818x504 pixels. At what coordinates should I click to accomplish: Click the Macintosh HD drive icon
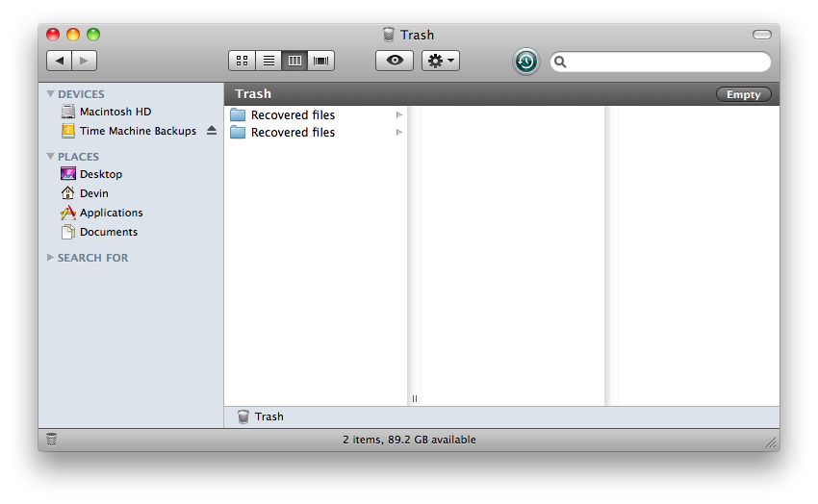67,112
